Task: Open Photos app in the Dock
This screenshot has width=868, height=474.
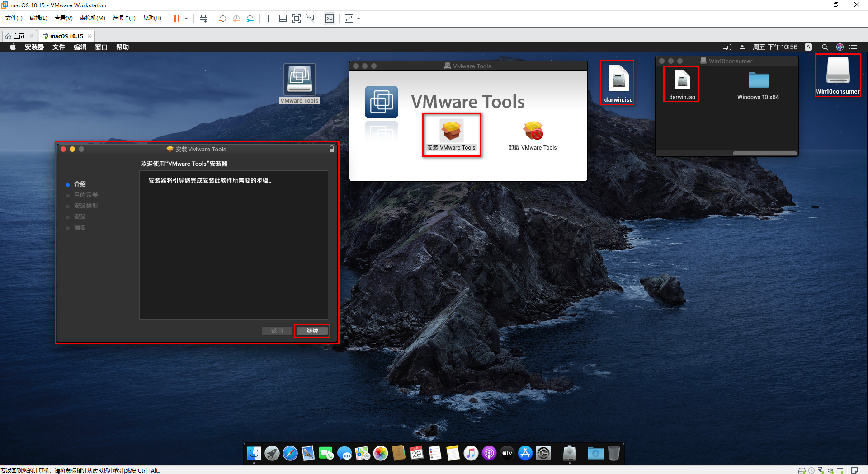Action: [x=381, y=453]
